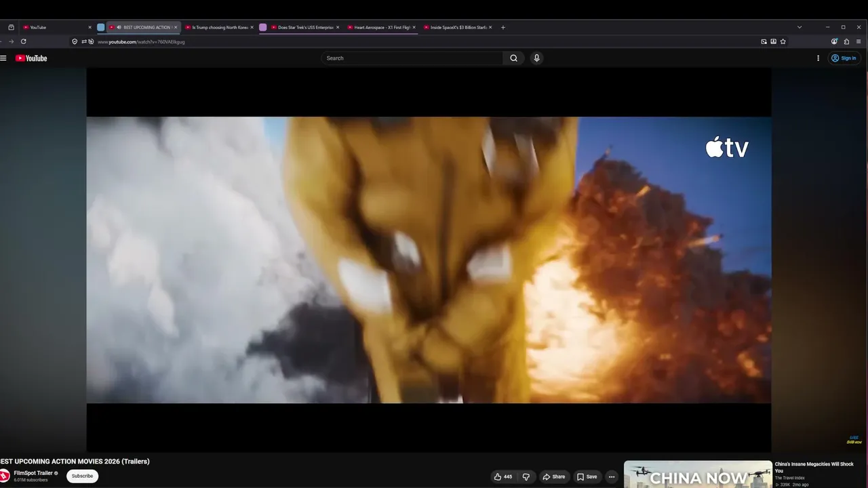Open YouTube settings three-dot menu
Screen dimensions: 868x488
coord(818,58)
